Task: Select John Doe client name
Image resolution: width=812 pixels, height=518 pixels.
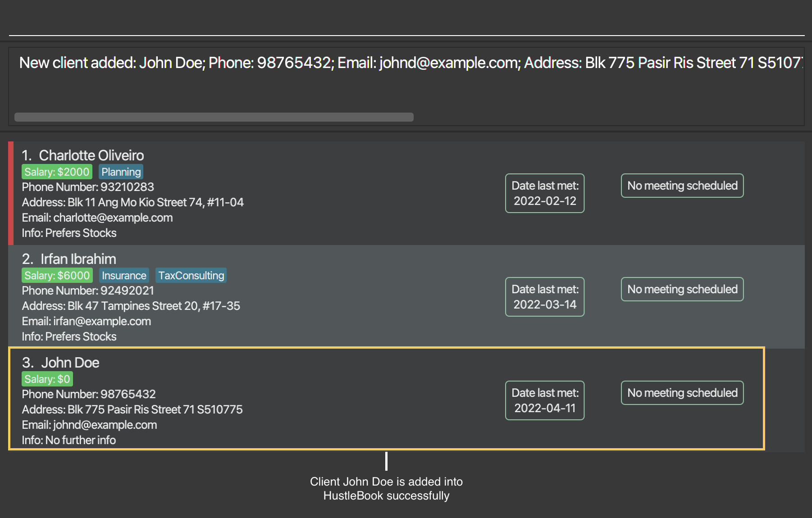Action: tap(70, 363)
